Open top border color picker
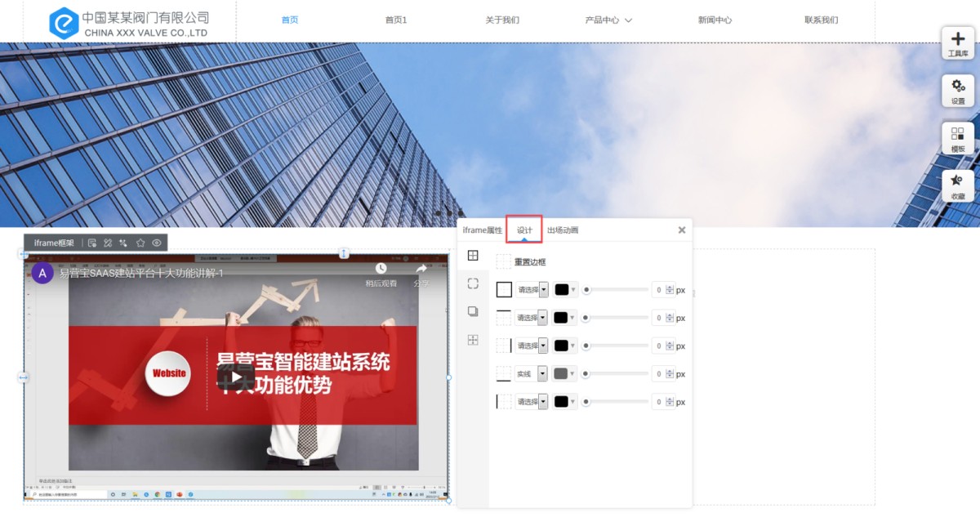 pyautogui.click(x=565, y=318)
